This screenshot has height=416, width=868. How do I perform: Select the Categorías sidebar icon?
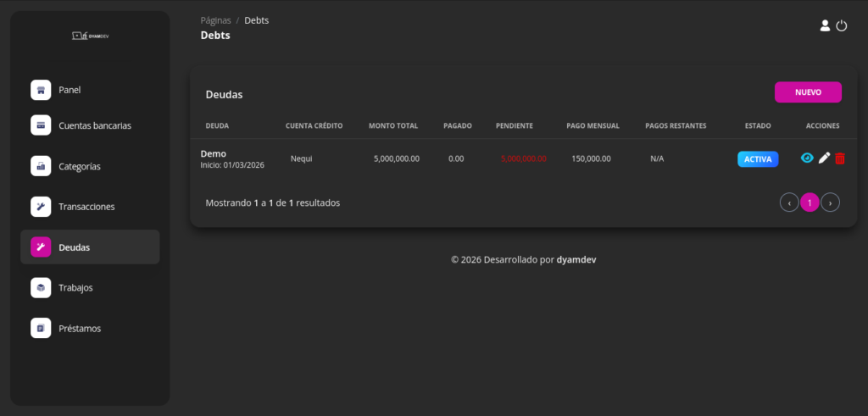coord(41,166)
